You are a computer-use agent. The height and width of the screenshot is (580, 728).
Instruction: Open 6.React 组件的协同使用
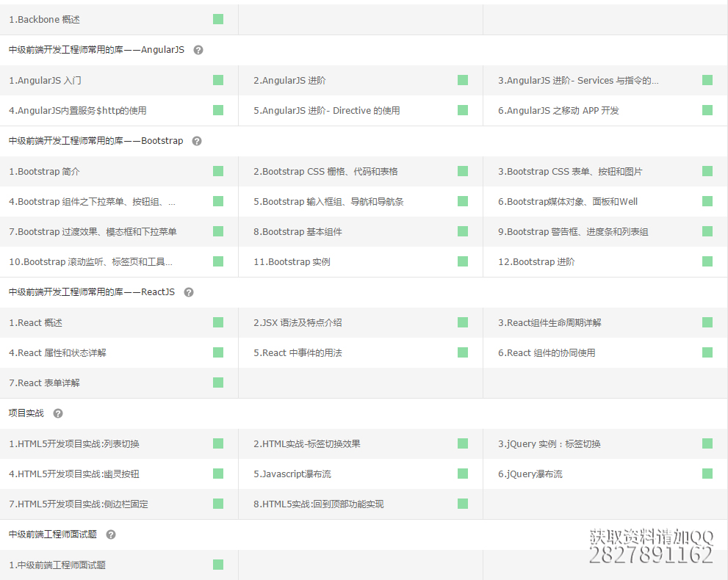pyautogui.click(x=547, y=353)
